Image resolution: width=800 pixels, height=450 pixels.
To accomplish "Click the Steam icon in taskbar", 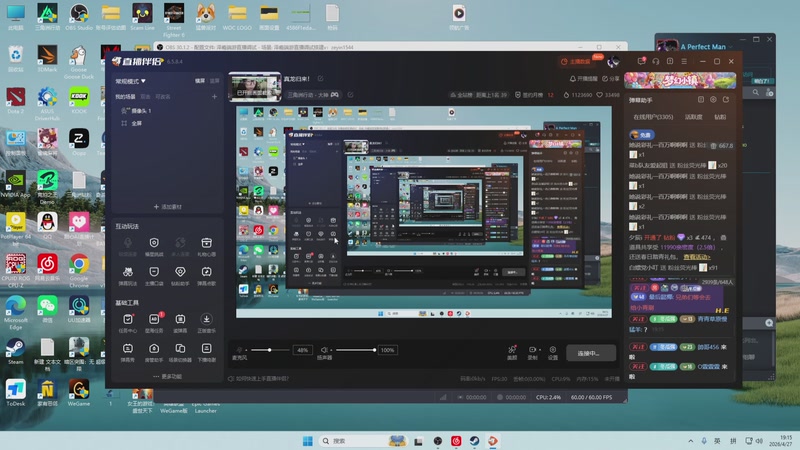I will [474, 441].
